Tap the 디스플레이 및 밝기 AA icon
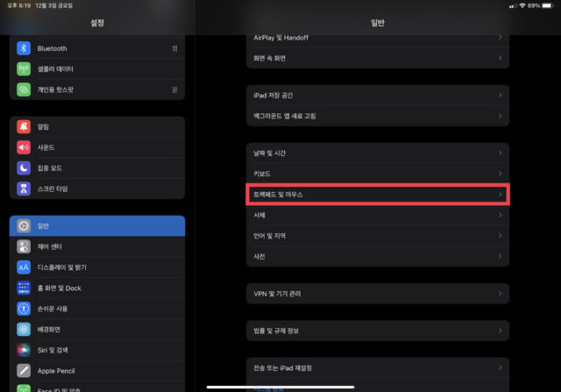 pos(24,267)
